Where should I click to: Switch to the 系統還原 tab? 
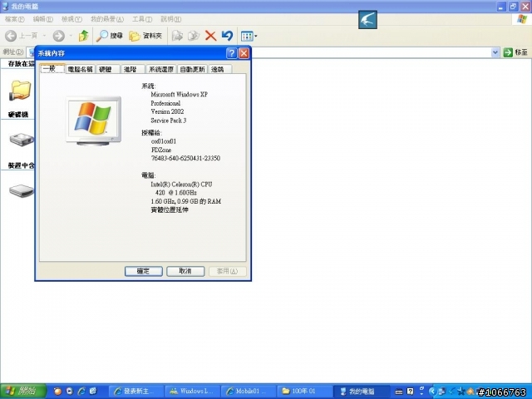[161, 69]
